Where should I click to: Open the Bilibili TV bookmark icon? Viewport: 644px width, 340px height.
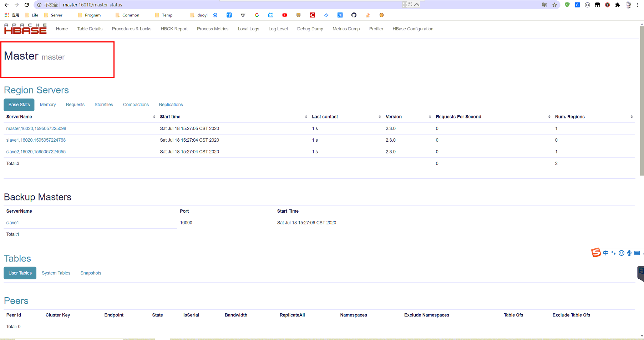(x=271, y=15)
